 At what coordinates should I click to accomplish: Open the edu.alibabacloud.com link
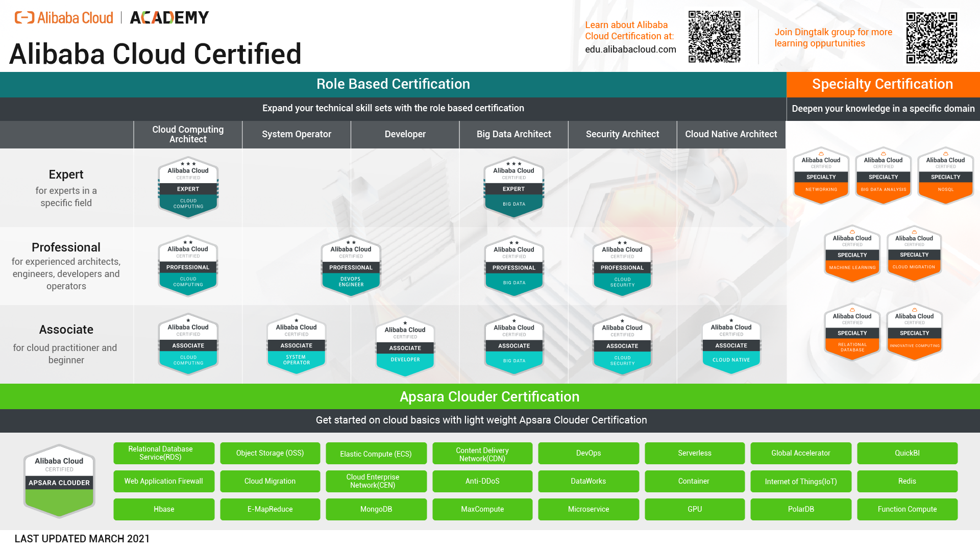click(x=630, y=49)
